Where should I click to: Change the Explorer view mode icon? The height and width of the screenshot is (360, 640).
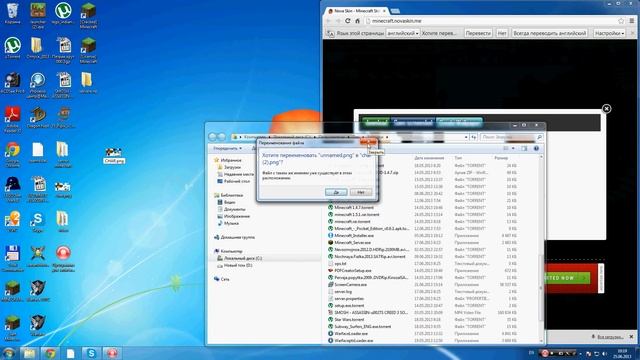click(x=506, y=149)
